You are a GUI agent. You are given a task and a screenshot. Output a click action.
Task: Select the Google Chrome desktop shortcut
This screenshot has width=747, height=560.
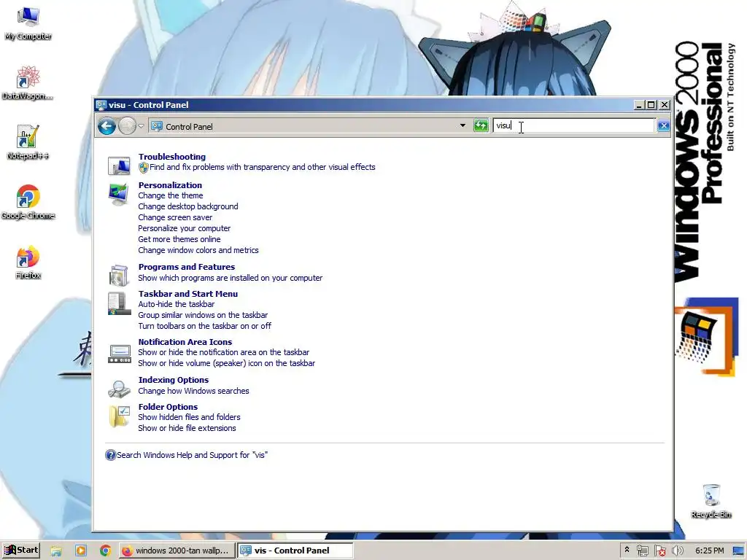(x=28, y=203)
